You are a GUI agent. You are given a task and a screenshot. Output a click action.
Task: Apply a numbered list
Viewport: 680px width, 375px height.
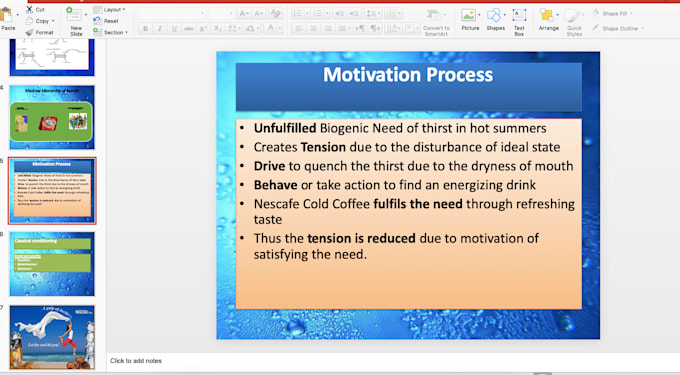point(318,13)
